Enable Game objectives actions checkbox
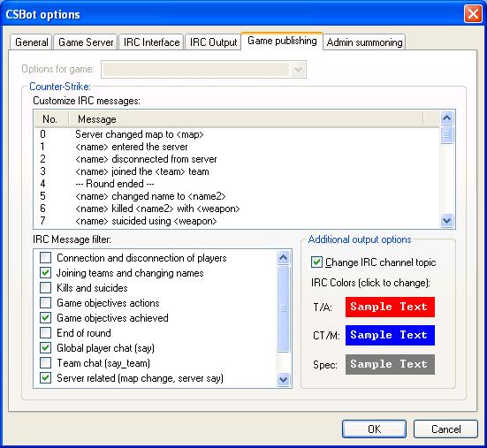Image resolution: width=487 pixels, height=448 pixels. tap(45, 303)
